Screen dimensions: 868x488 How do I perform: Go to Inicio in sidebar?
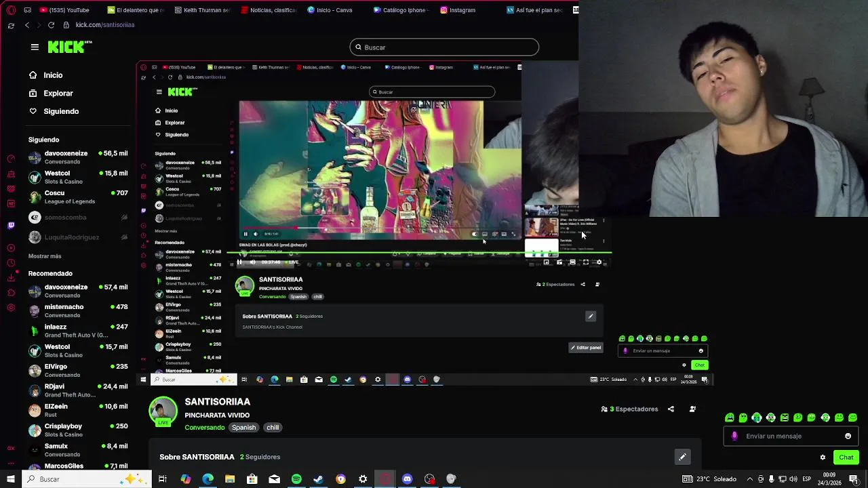click(x=45, y=75)
